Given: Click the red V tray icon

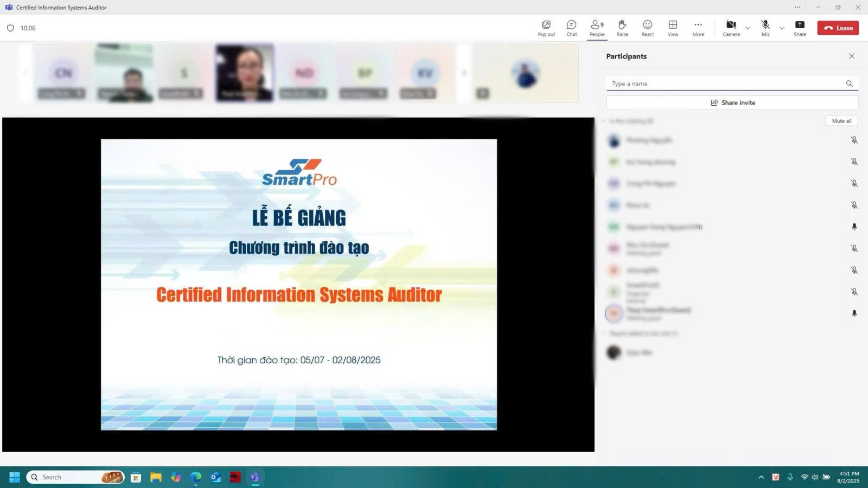Looking at the screenshot, I should tap(776, 477).
